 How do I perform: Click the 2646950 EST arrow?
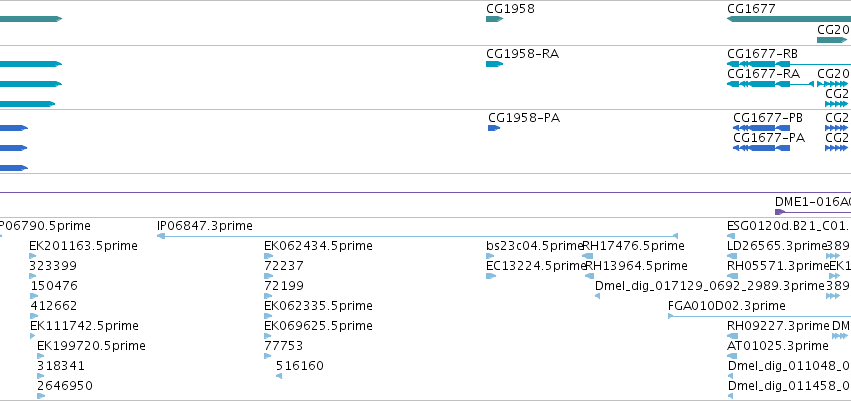point(41,396)
